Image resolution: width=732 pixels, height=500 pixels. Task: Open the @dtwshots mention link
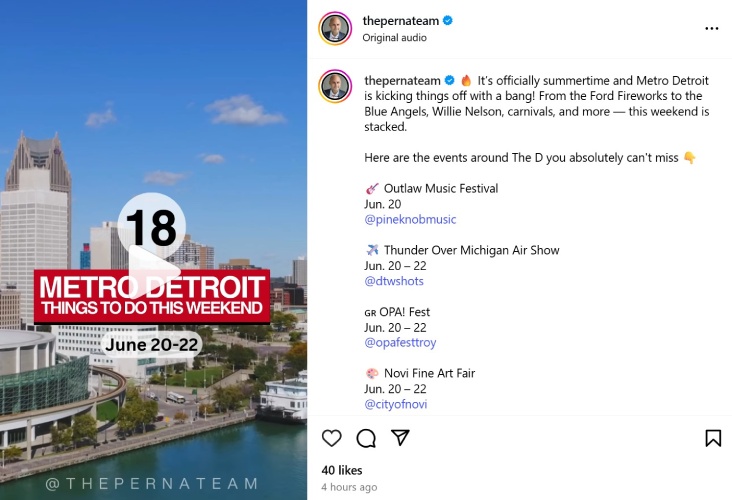[394, 281]
